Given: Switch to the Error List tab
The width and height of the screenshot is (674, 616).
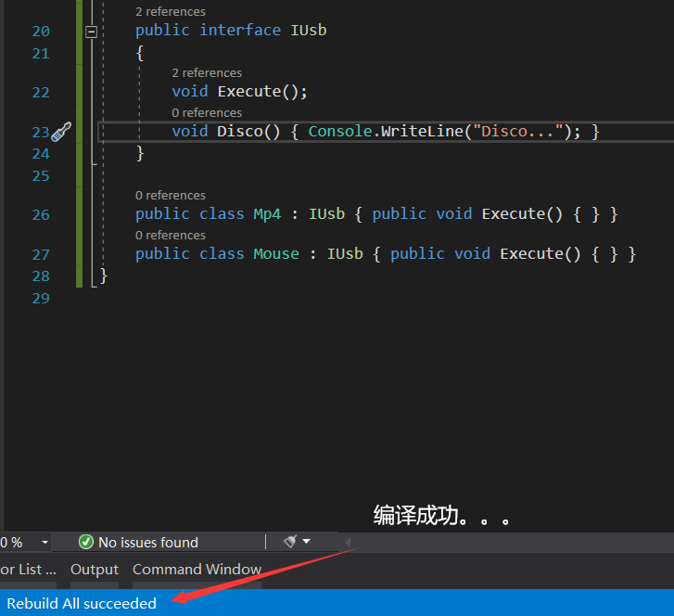Looking at the screenshot, I should click(28, 569).
